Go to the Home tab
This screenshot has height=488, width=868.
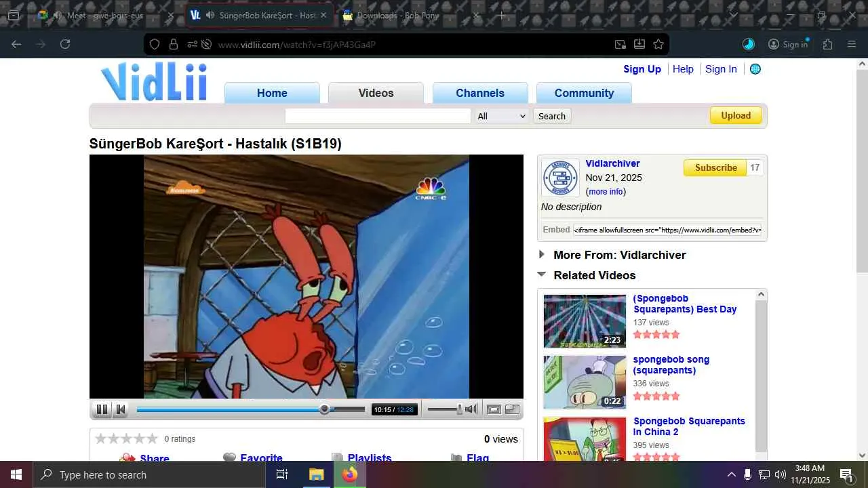(x=272, y=93)
